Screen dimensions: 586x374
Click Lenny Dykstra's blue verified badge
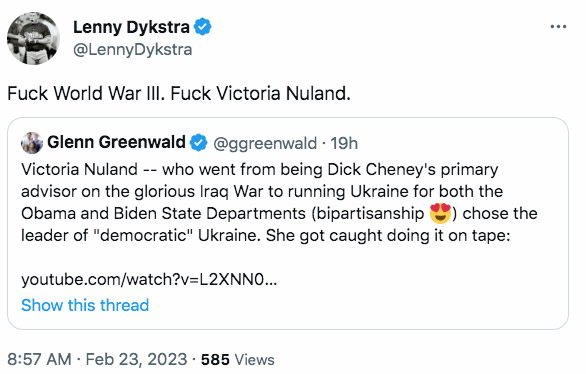pos(203,27)
